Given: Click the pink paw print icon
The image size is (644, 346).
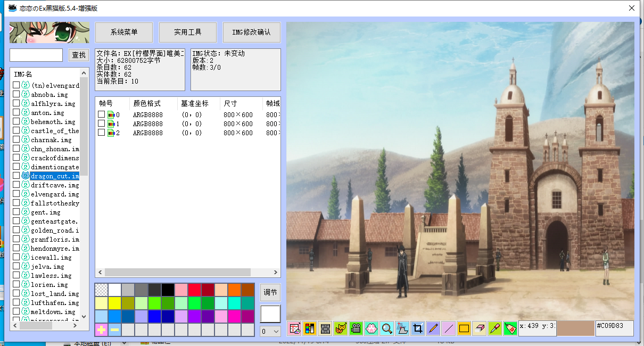Looking at the screenshot, I should pos(371,328).
